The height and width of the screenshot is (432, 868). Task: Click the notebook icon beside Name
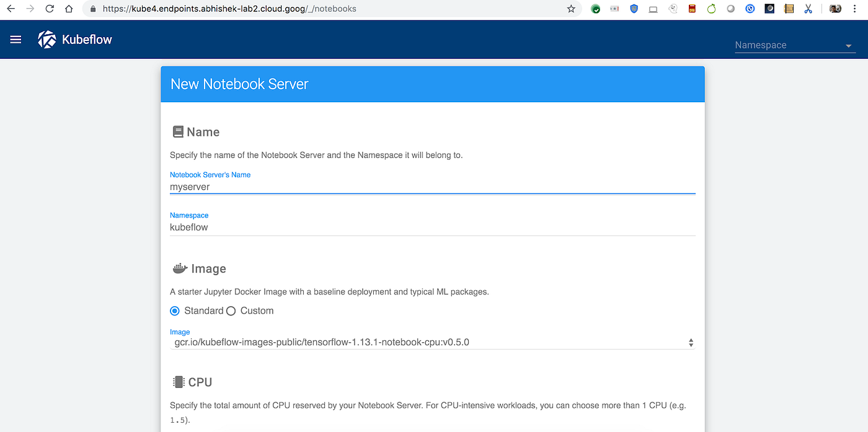pyautogui.click(x=178, y=132)
